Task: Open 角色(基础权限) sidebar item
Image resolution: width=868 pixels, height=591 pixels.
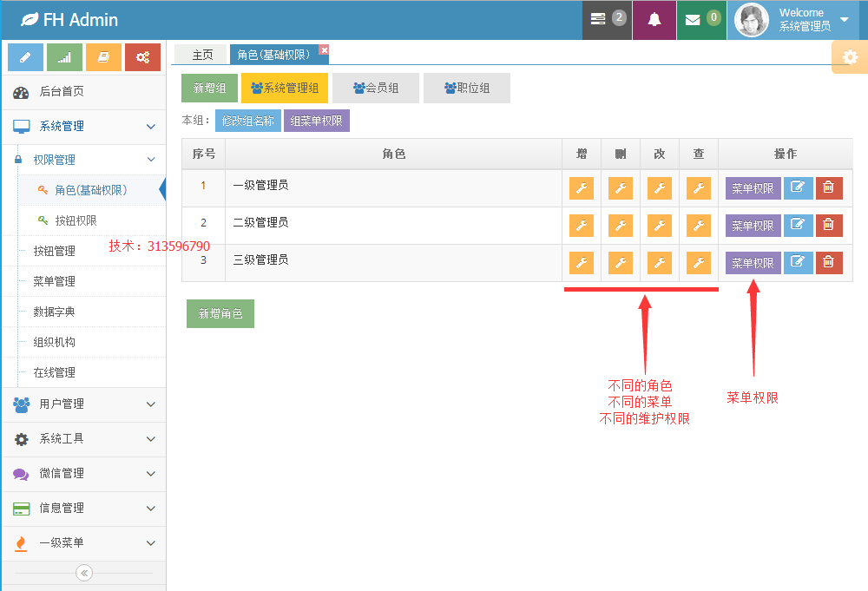Action: coord(91,190)
